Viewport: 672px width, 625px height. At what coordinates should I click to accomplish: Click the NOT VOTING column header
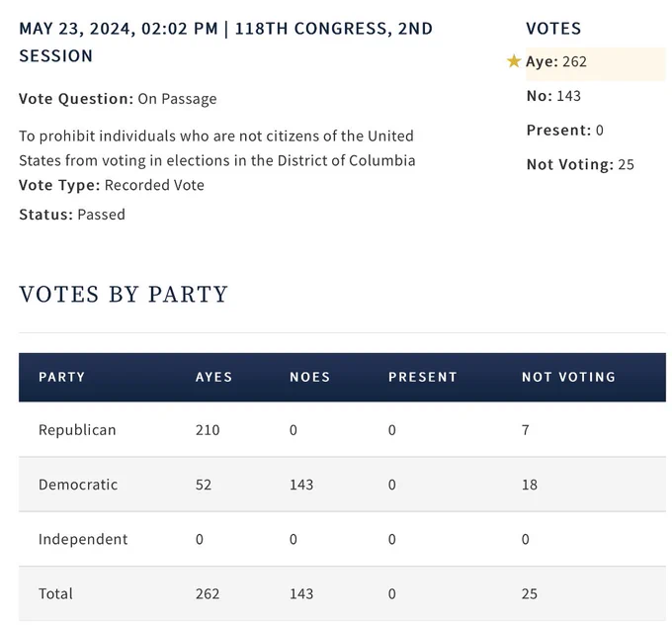click(x=568, y=377)
